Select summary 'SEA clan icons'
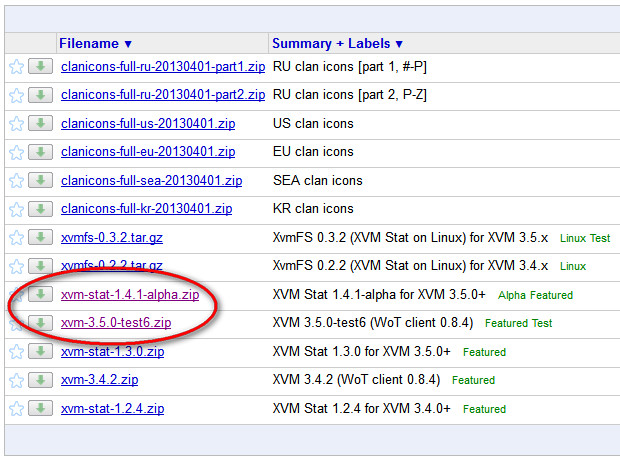The height and width of the screenshot is (469, 620). (318, 181)
